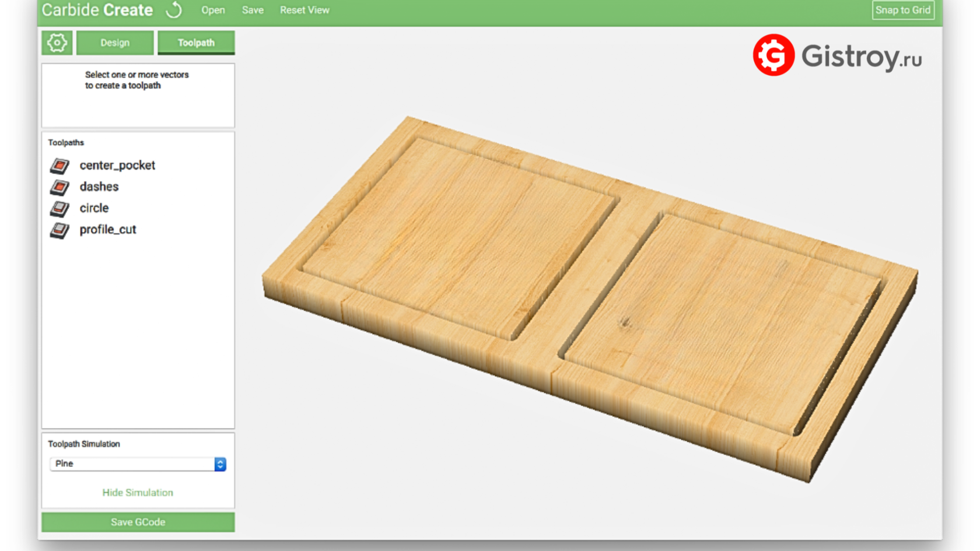The image size is (980, 551).
Task: Click the Hide Simulation link
Action: [138, 493]
